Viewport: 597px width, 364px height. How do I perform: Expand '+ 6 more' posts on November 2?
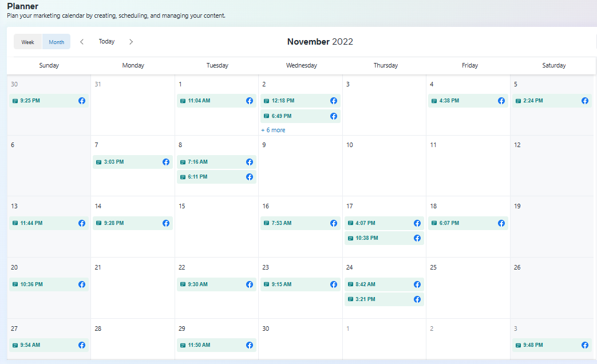pyautogui.click(x=273, y=130)
